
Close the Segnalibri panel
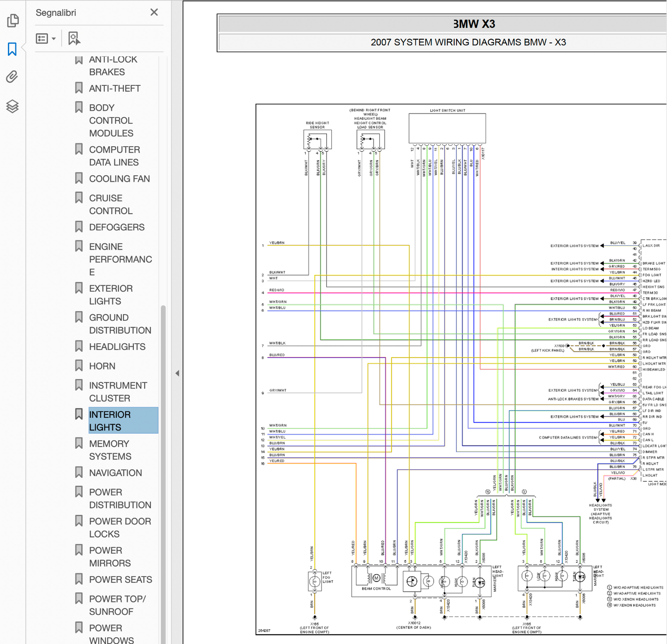[x=154, y=12]
